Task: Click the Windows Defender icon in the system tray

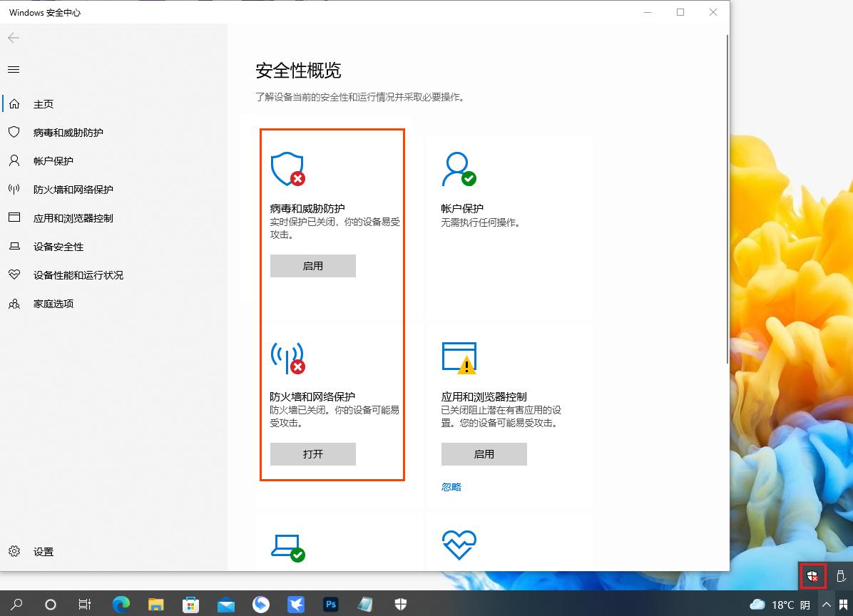Action: click(x=813, y=576)
